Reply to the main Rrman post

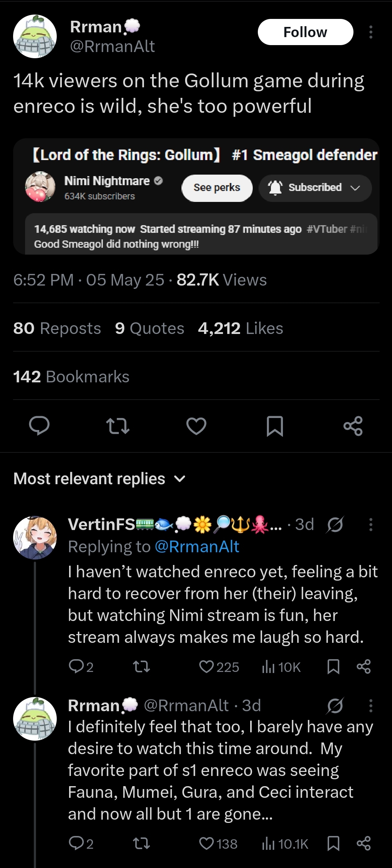(39, 426)
